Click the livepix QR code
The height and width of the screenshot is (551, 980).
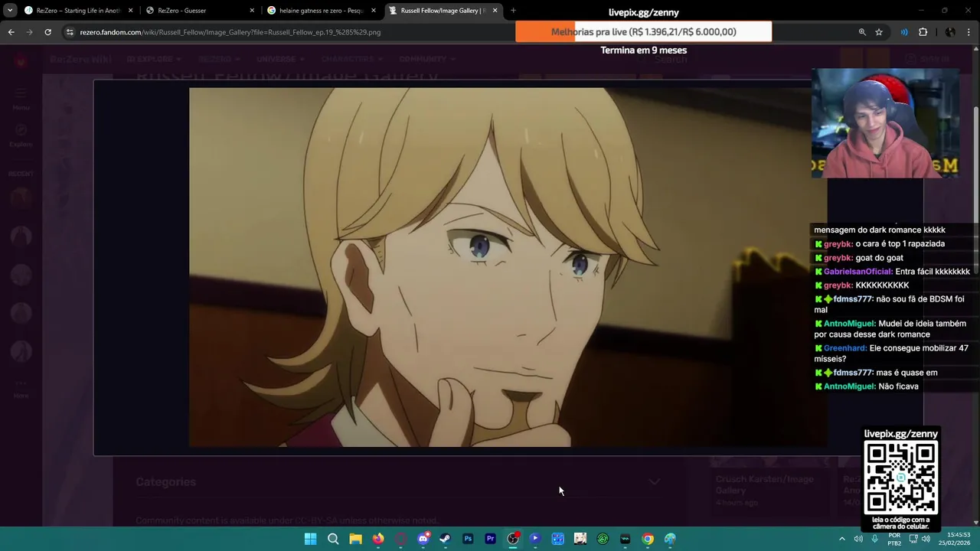coord(900,477)
